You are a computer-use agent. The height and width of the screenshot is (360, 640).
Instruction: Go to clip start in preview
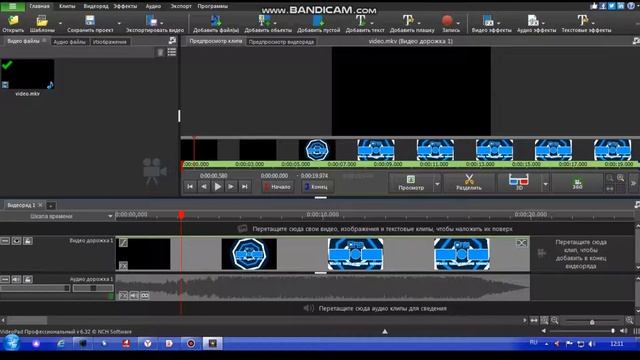190,187
